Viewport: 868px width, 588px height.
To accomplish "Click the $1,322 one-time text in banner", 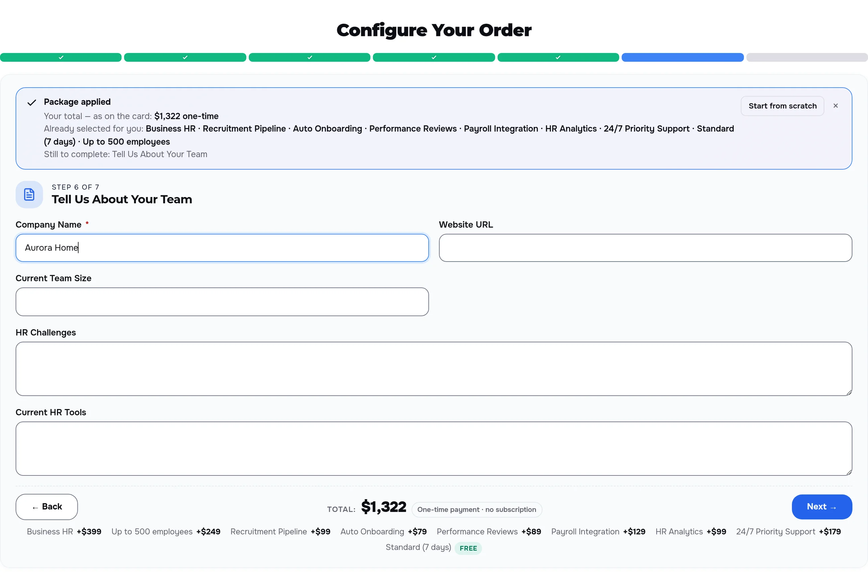I will (x=186, y=116).
